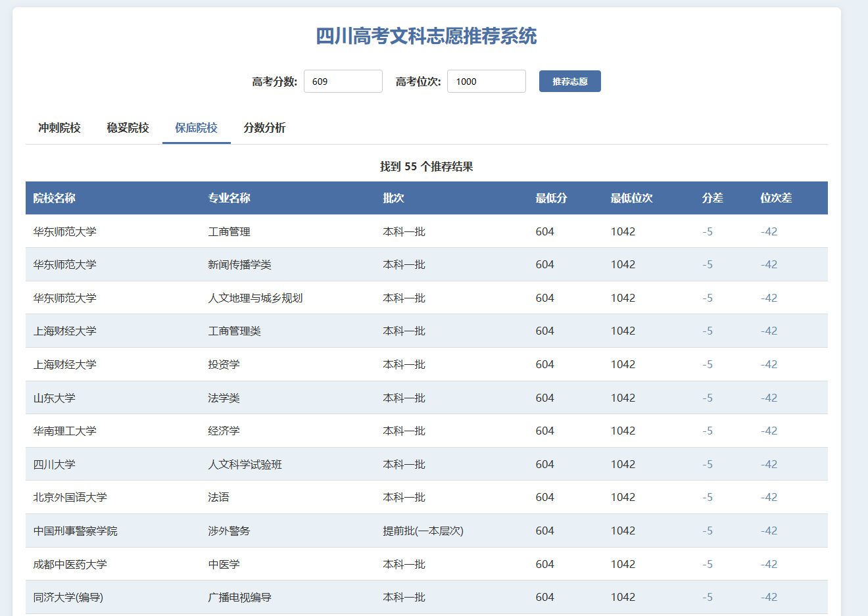
Task: Select the 中国刑事警察学院 school cell
Action: coord(76,531)
